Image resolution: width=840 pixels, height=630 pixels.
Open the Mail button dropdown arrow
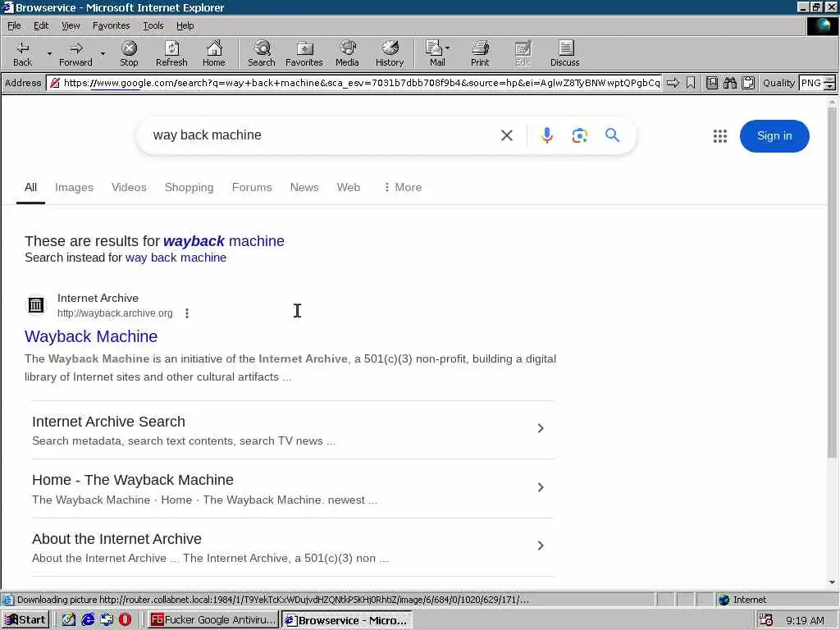coord(448,48)
